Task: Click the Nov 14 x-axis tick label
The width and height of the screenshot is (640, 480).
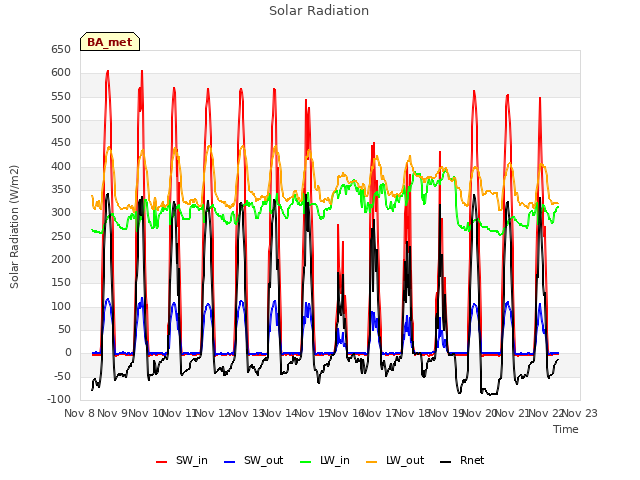Action: [x=280, y=413]
